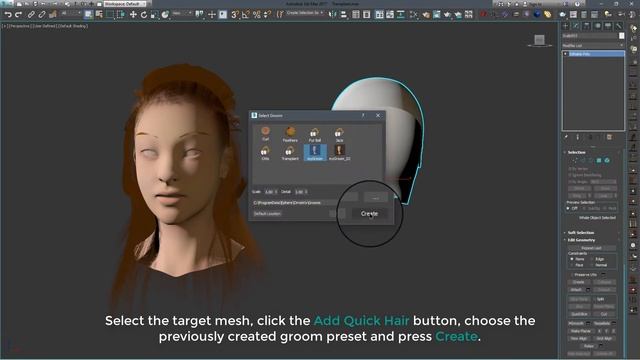Select Preview Selection SubObj radio button
640x360 pixels.
click(x=584, y=208)
